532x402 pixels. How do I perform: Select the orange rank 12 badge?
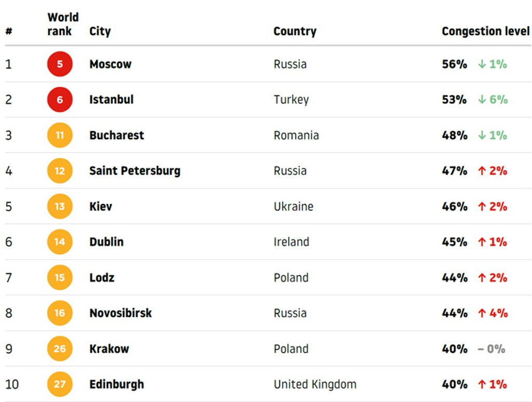(60, 171)
